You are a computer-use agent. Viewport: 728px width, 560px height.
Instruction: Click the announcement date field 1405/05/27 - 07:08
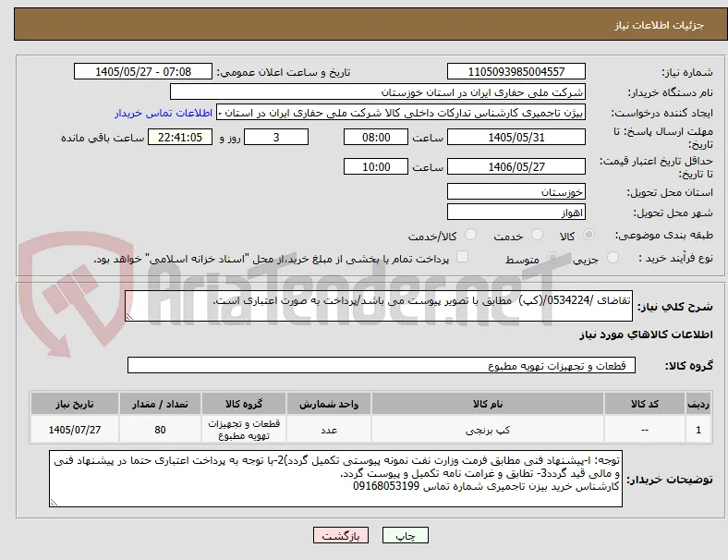tap(143, 72)
